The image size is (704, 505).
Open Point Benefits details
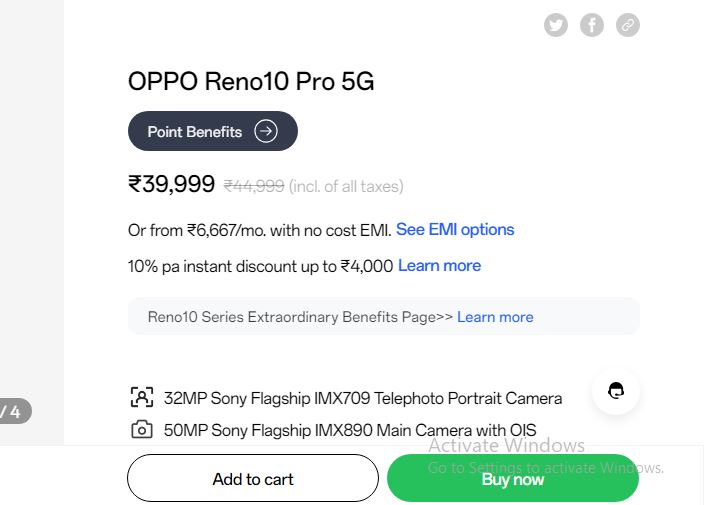(x=213, y=131)
